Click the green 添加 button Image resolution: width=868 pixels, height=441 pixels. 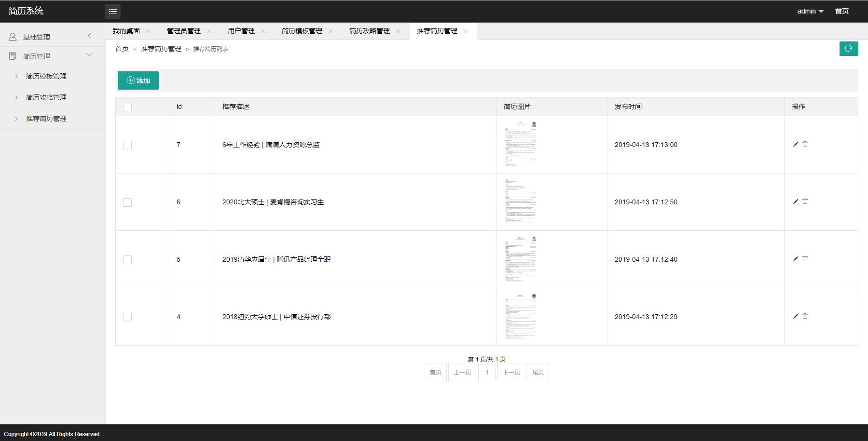(x=138, y=80)
